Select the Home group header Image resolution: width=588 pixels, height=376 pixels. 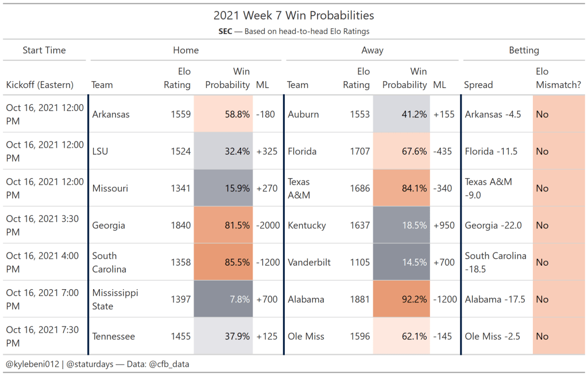coord(185,51)
